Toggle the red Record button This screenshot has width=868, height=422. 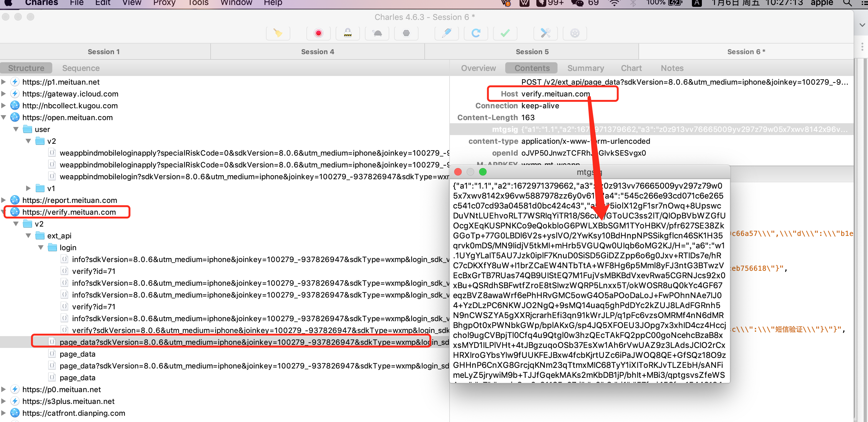[x=319, y=33]
